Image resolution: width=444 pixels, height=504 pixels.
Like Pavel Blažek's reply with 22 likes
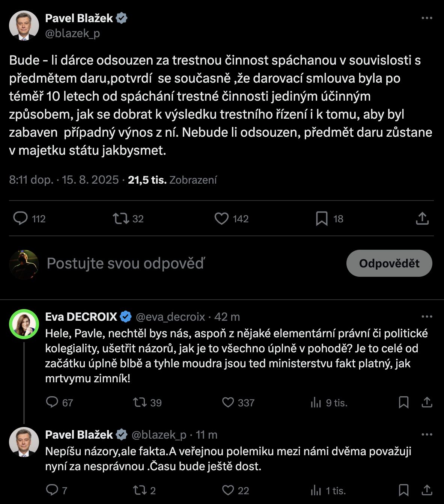228,490
